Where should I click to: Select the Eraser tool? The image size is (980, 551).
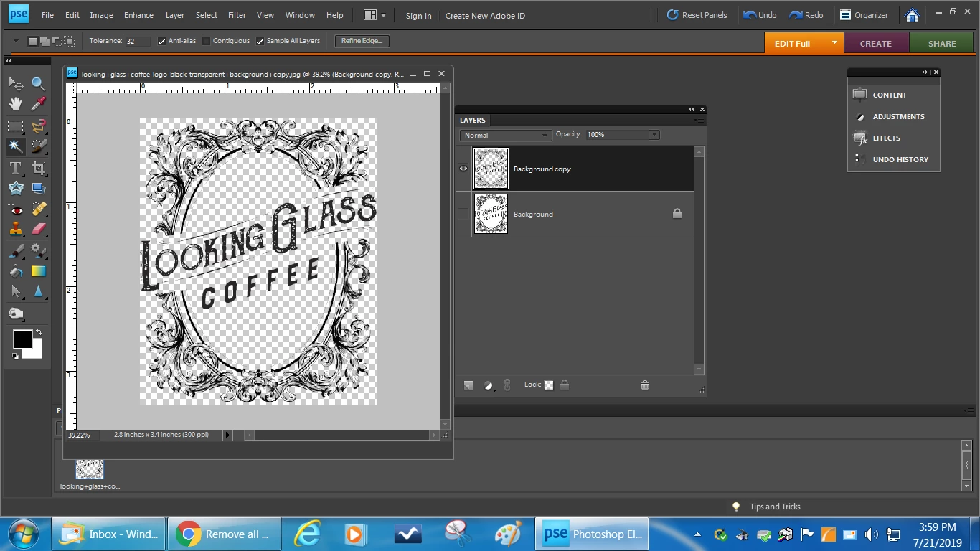point(38,230)
